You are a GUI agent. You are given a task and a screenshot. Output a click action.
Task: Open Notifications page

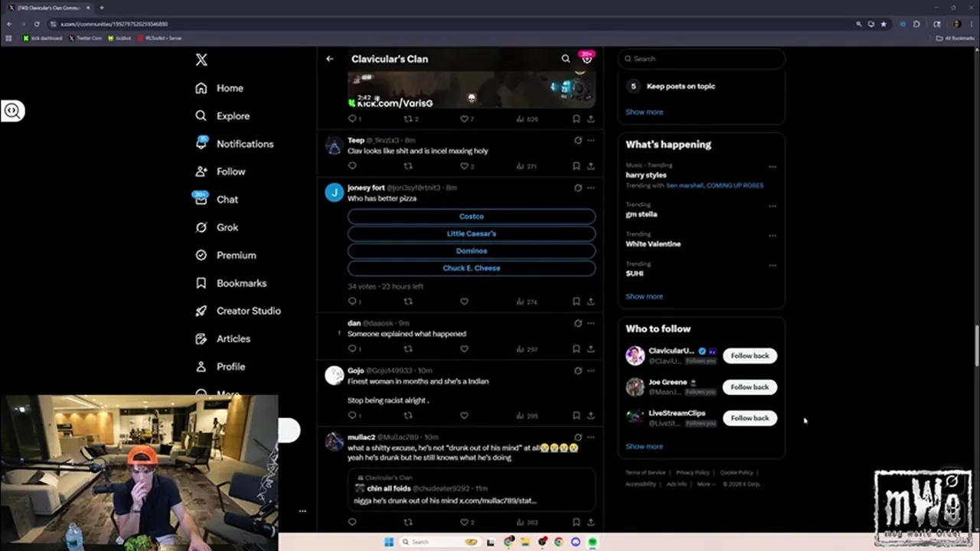click(234, 144)
